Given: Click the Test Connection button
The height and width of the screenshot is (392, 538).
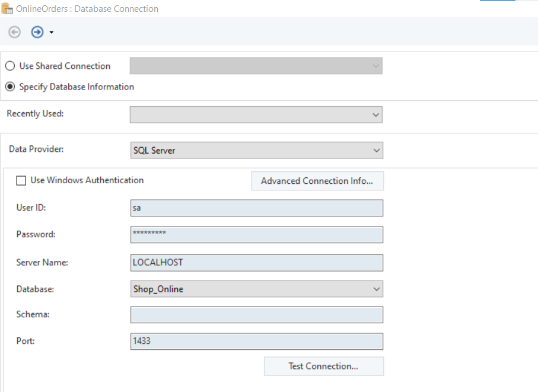Looking at the screenshot, I should point(323,366).
